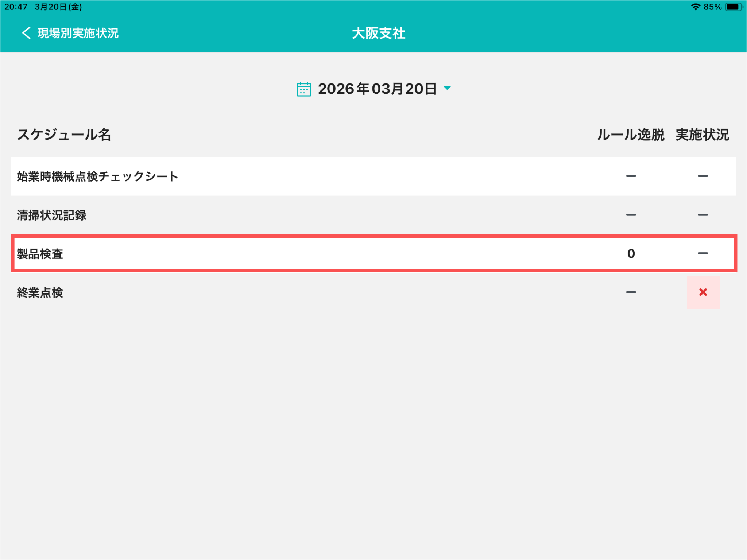
Task: Select the 清掃状況記録 schedule row
Action: tap(51, 215)
